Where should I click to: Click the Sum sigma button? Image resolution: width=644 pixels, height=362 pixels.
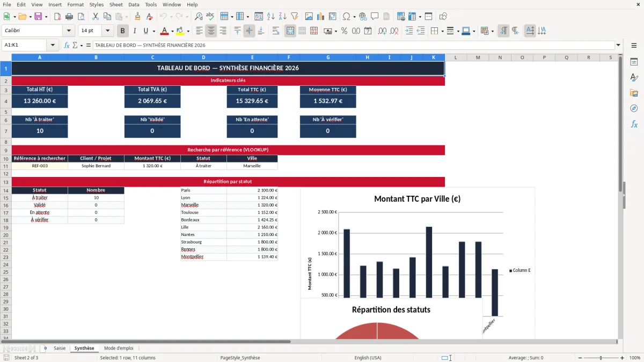[x=75, y=45]
